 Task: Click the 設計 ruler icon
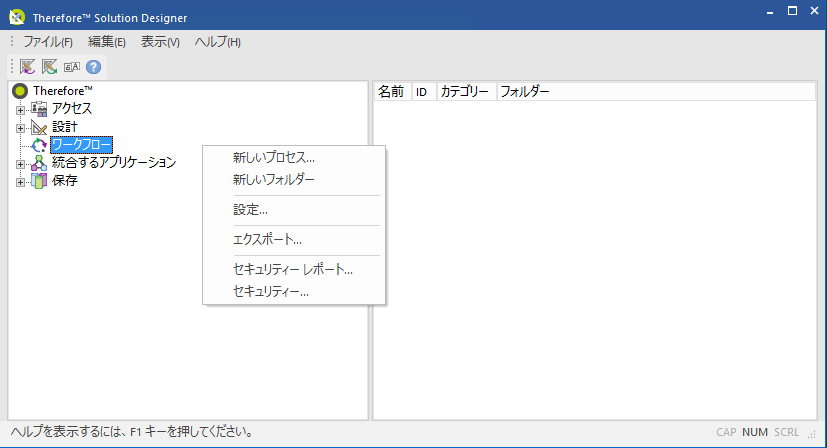point(39,127)
